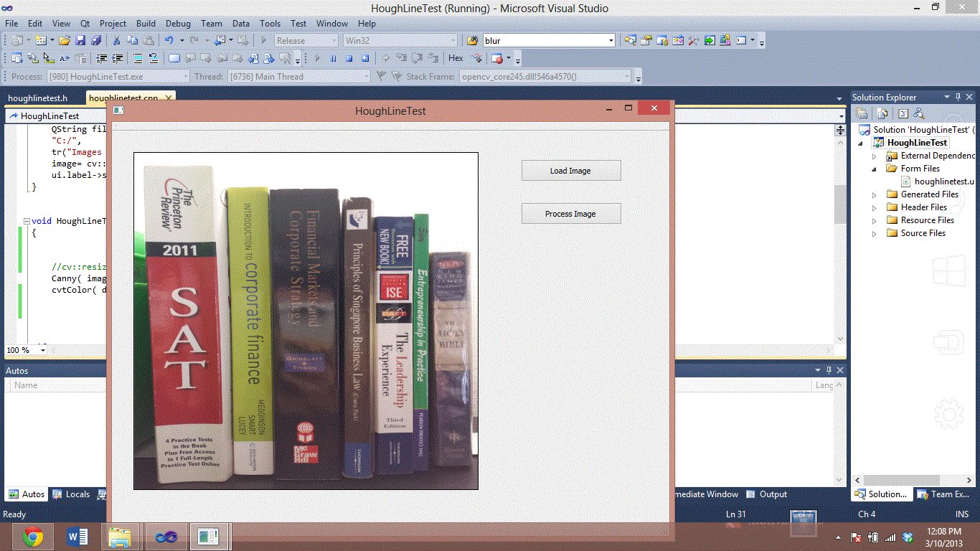Click the Comment Out Selection icon
This screenshot has height=551, width=980.
pyautogui.click(x=138, y=58)
